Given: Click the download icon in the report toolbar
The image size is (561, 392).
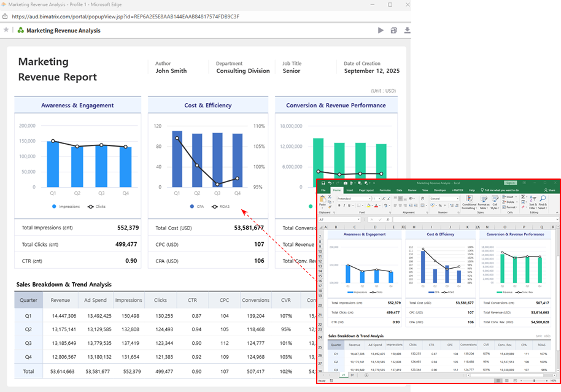Looking at the screenshot, I should (x=407, y=30).
